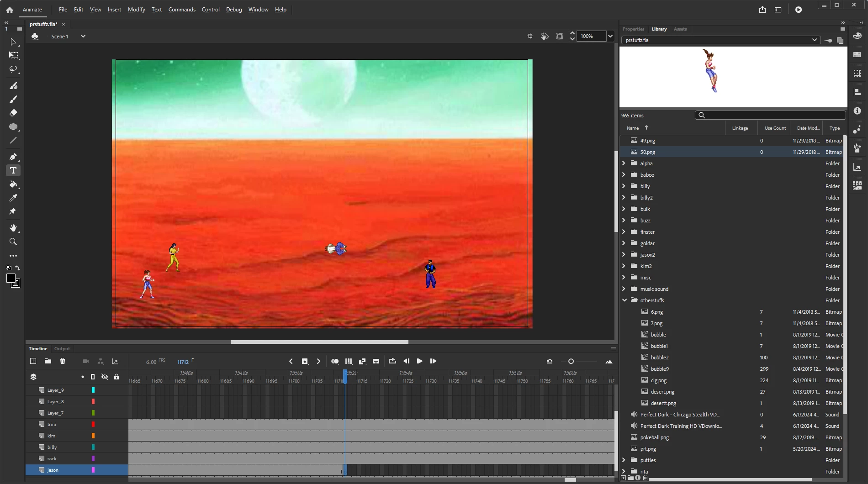Switch to the Output tab

[62, 349]
